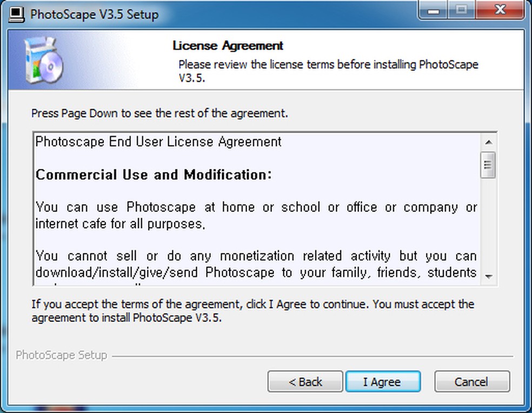Click the "Press Page Down" instruction text
532x413 pixels.
[x=159, y=114]
